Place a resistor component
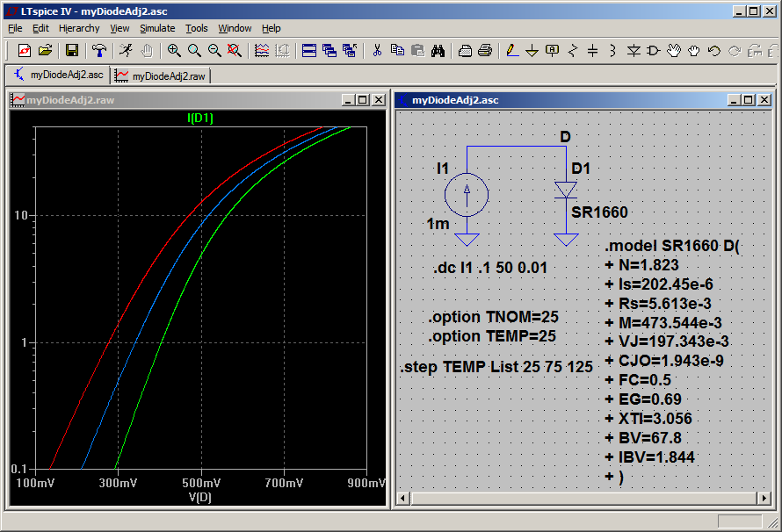The image size is (782, 532). 573,50
